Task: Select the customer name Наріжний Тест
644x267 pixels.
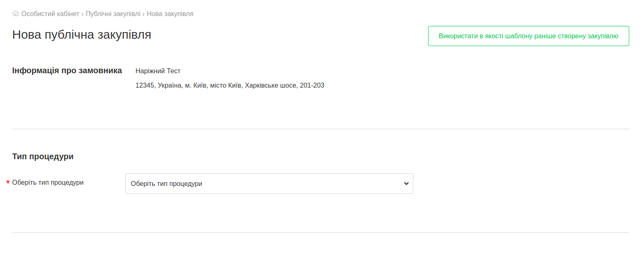Action: tap(158, 71)
